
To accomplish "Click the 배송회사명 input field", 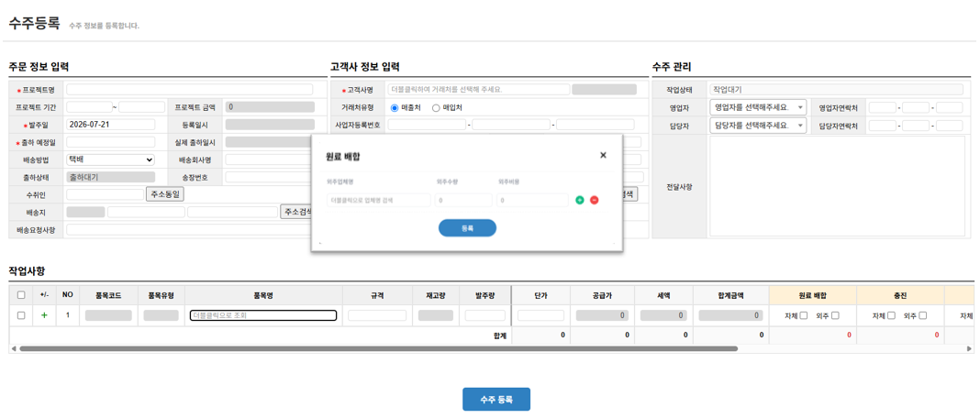I will 269,159.
